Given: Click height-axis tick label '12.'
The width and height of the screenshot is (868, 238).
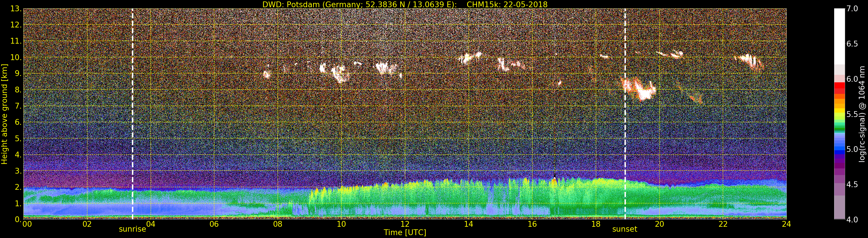Looking at the screenshot, I should click(x=16, y=25).
